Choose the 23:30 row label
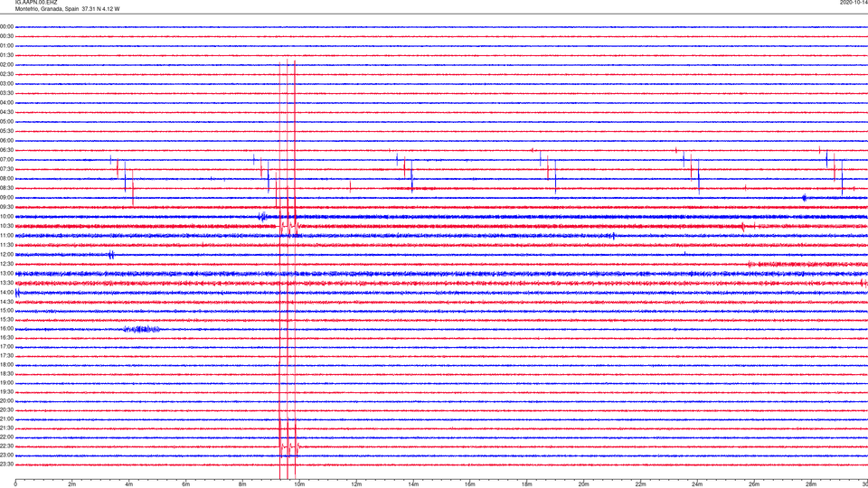The width and height of the screenshot is (868, 488). click(x=6, y=465)
